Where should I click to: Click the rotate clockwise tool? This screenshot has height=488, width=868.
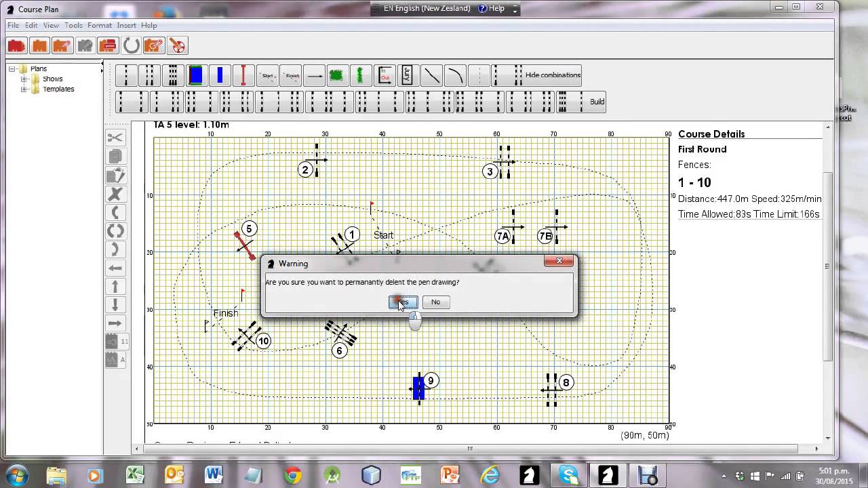click(x=115, y=249)
